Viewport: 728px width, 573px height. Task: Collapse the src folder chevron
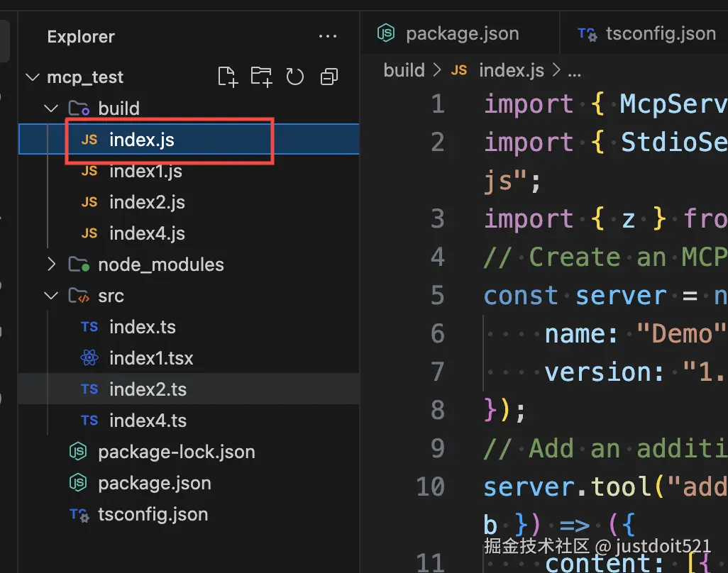(51, 296)
